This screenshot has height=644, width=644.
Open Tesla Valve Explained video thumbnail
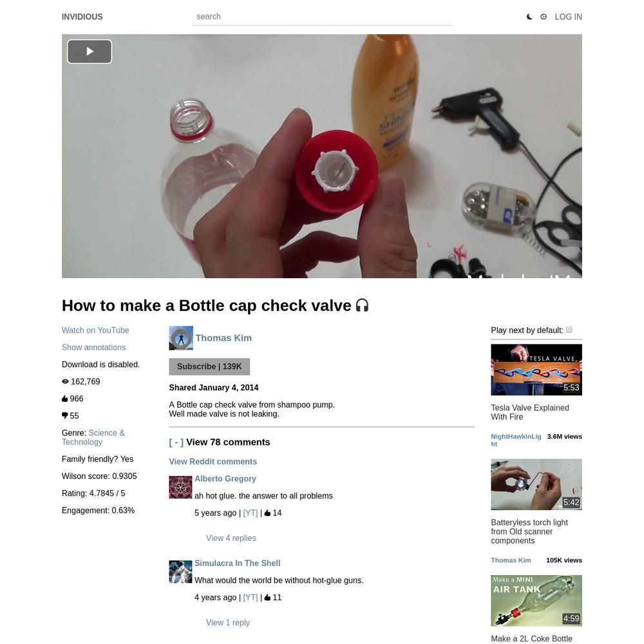pyautogui.click(x=536, y=370)
